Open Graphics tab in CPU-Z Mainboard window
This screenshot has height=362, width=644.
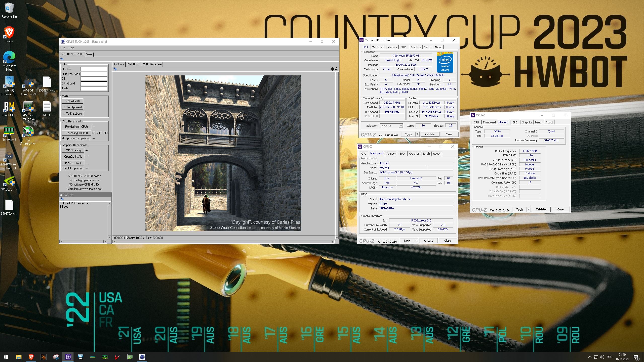point(414,154)
